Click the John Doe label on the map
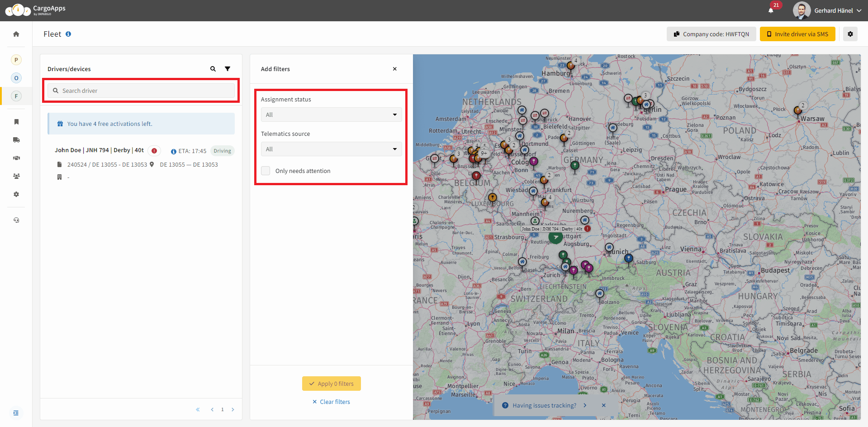 click(551, 229)
